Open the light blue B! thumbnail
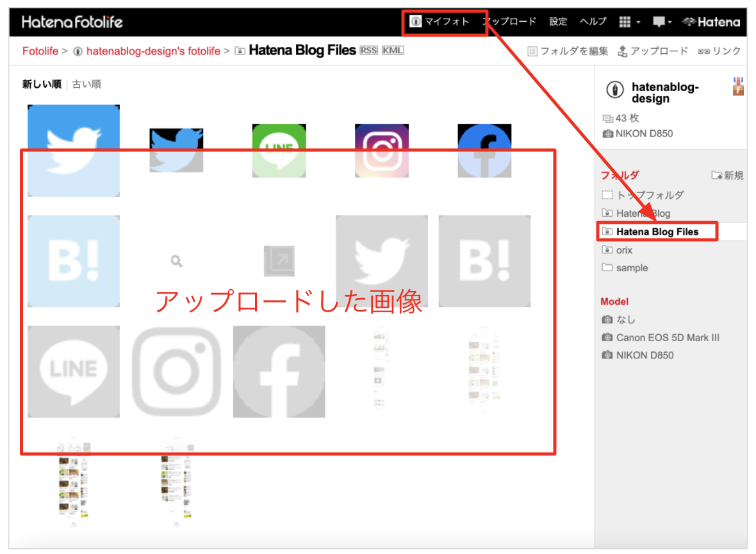The height and width of the screenshot is (554, 756). (x=74, y=261)
